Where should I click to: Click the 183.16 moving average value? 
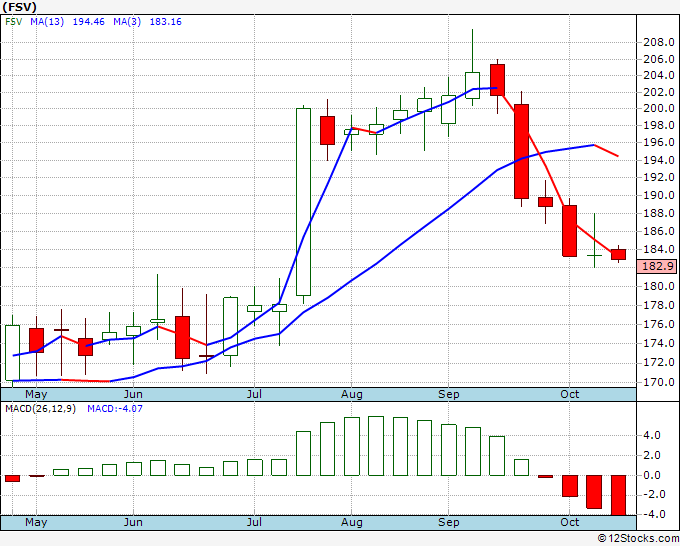166,22
